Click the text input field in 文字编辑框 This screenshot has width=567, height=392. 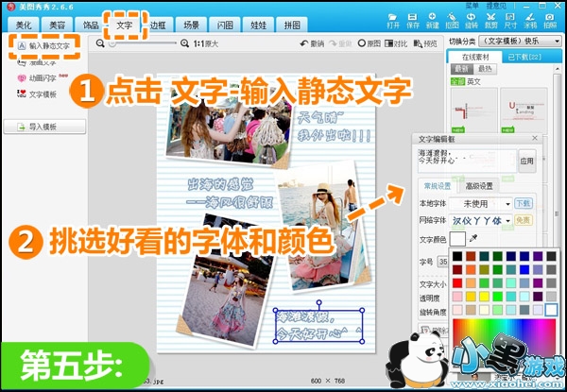point(467,161)
